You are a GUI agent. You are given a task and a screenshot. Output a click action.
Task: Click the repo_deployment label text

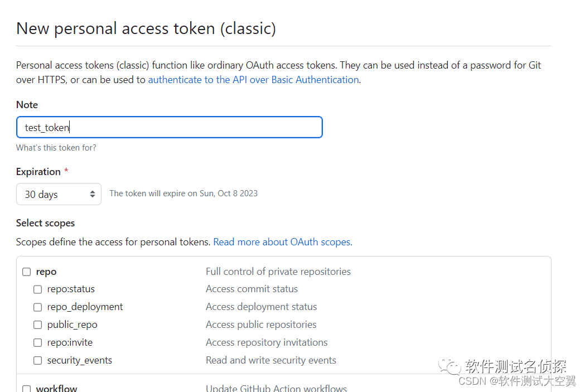pos(85,307)
